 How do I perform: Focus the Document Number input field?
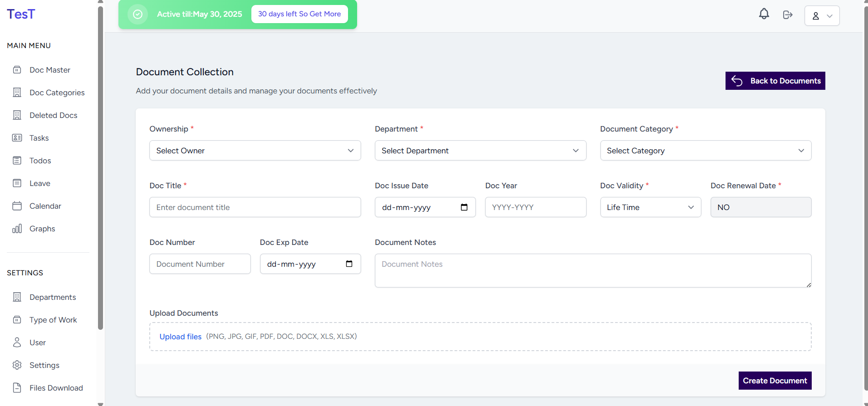(x=200, y=264)
